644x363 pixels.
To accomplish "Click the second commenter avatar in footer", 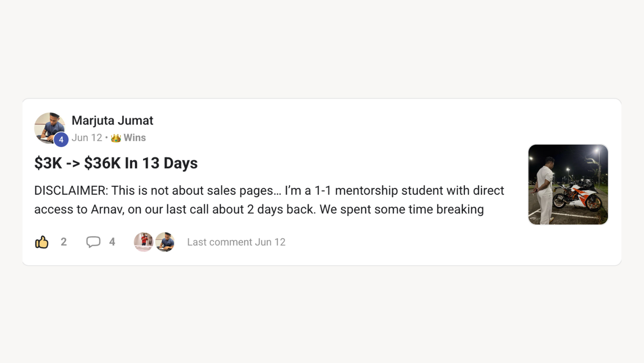I will tap(165, 242).
